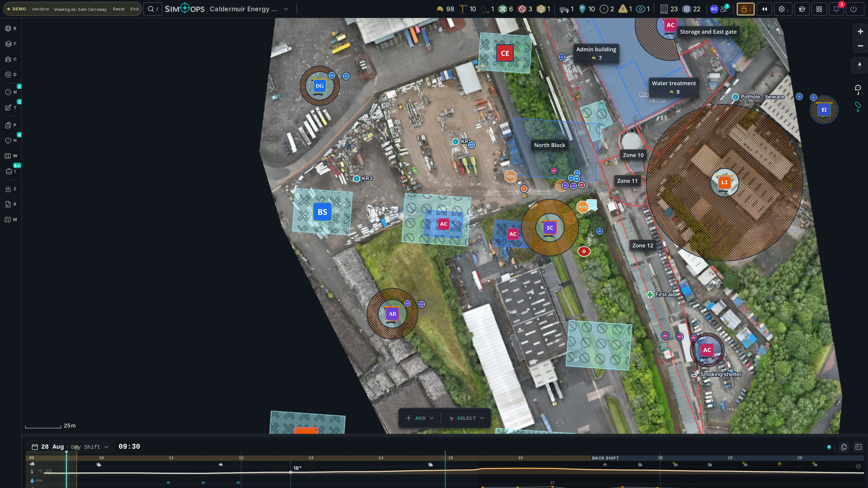Open the ADD dropdown menu
Image resolution: width=868 pixels, height=488 pixels.
pyautogui.click(x=420, y=418)
